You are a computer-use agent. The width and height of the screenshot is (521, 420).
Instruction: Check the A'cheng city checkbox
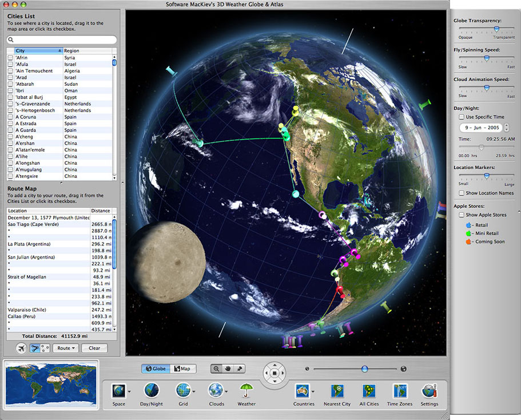tap(10, 137)
